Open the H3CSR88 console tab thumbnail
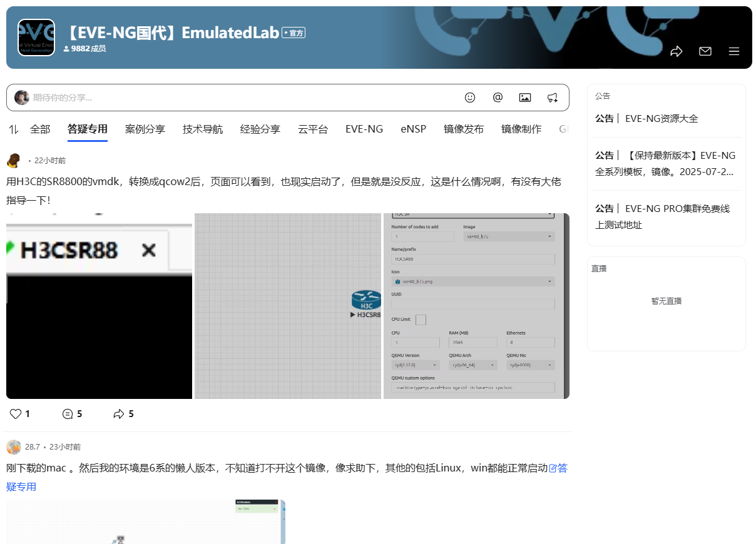Viewport: 756px width, 544px height. (99, 306)
